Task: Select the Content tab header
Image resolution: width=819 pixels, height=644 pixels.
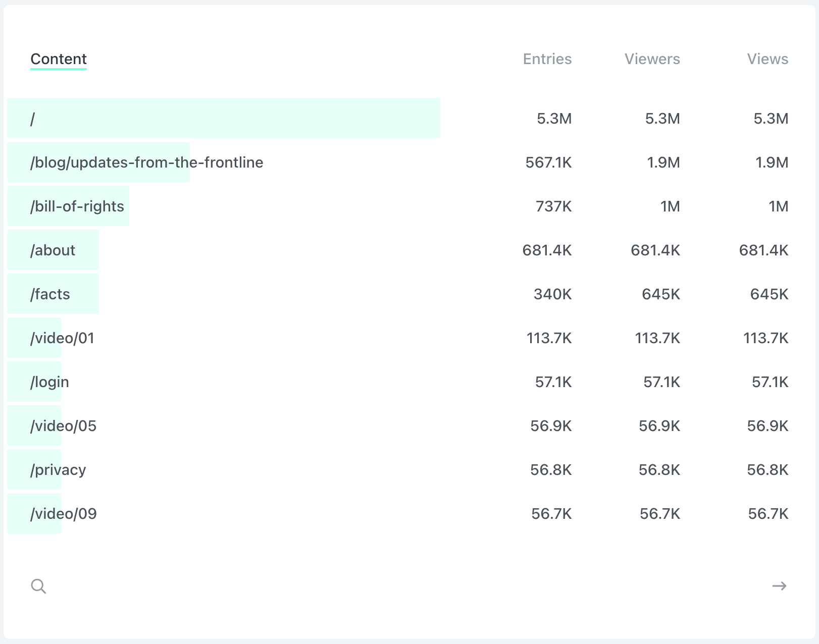Action: click(x=58, y=59)
